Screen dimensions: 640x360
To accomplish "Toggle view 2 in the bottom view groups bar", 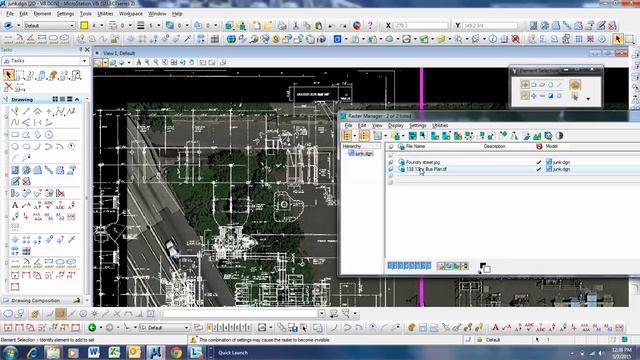I will click(x=215, y=327).
